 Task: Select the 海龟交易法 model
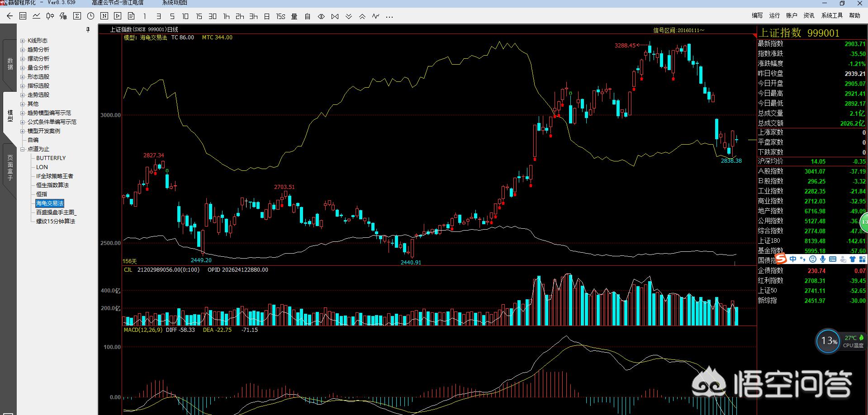50,203
